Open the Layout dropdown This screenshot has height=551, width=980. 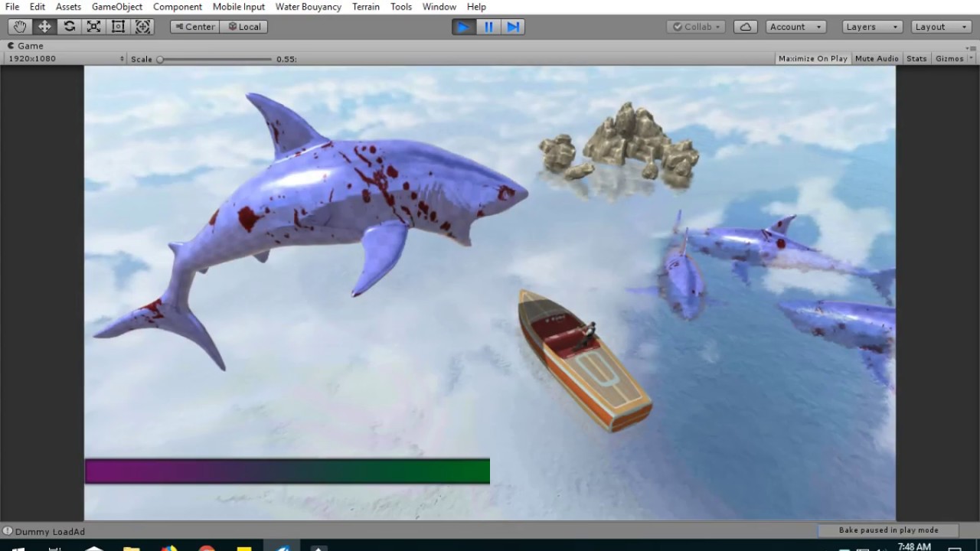point(942,26)
